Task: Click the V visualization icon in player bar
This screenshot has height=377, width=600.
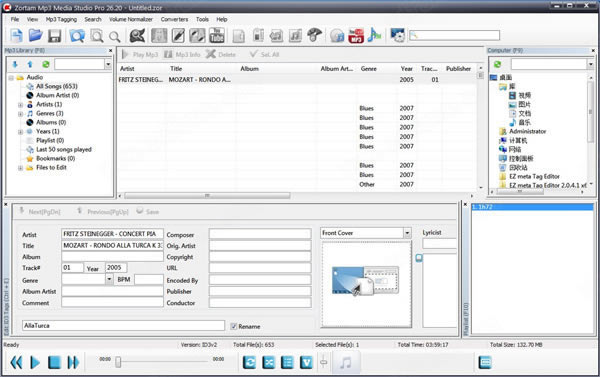Action: [306, 362]
